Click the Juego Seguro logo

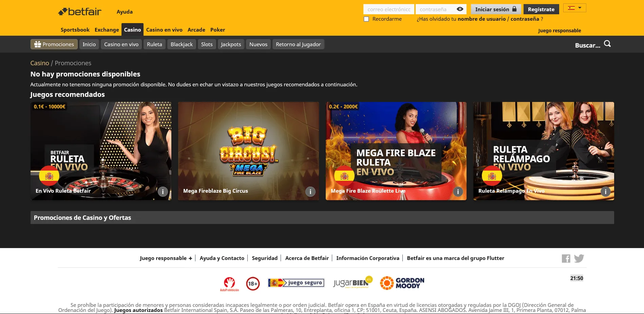(x=296, y=283)
